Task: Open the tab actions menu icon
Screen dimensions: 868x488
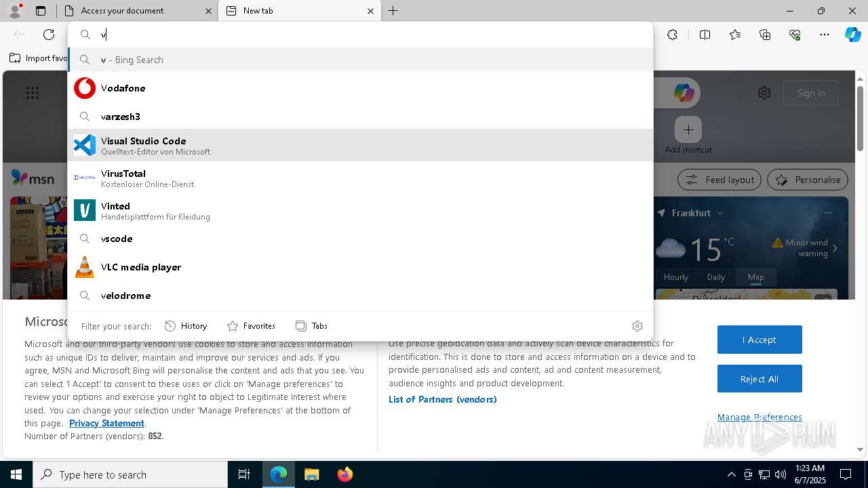Action: [x=41, y=11]
